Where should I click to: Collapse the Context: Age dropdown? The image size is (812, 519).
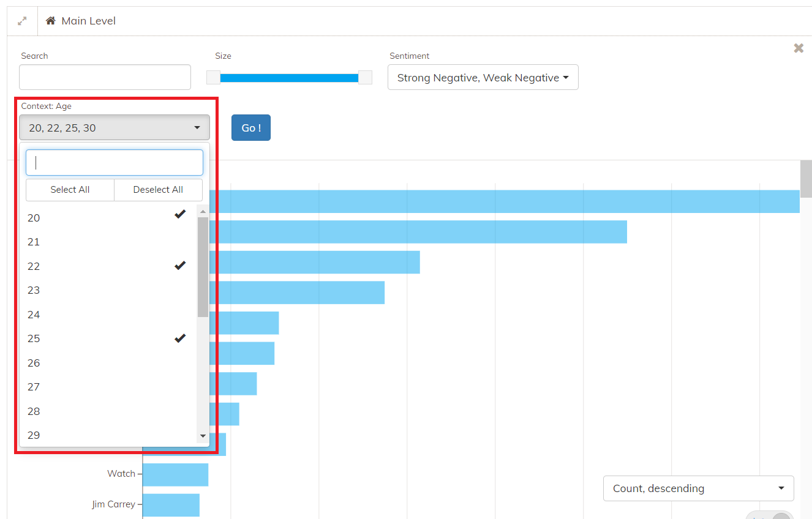(x=115, y=128)
